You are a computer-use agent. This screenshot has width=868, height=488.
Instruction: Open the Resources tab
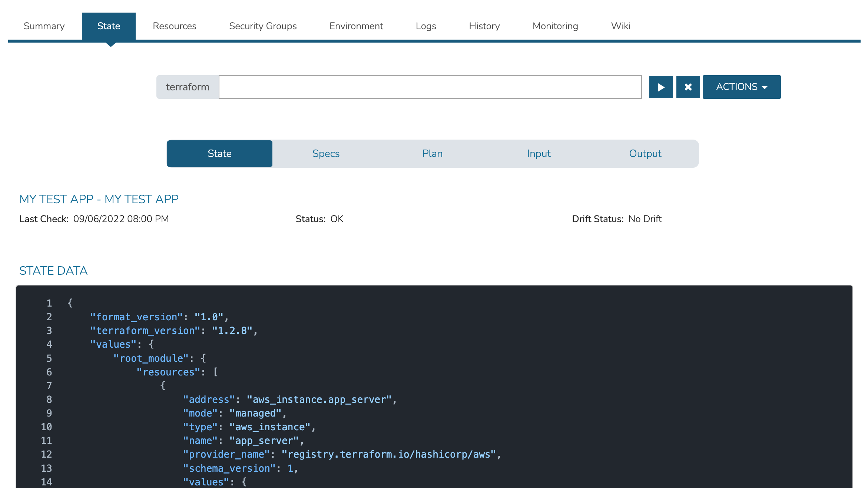point(174,26)
